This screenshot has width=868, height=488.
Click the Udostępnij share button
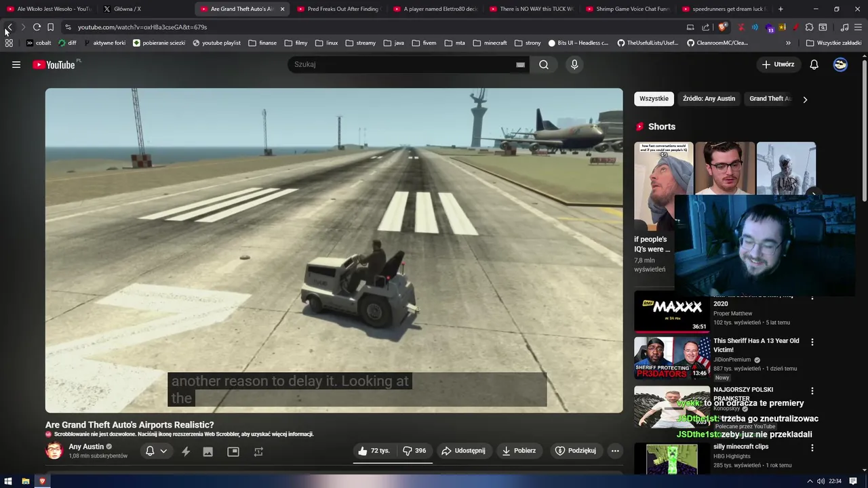pos(464,451)
